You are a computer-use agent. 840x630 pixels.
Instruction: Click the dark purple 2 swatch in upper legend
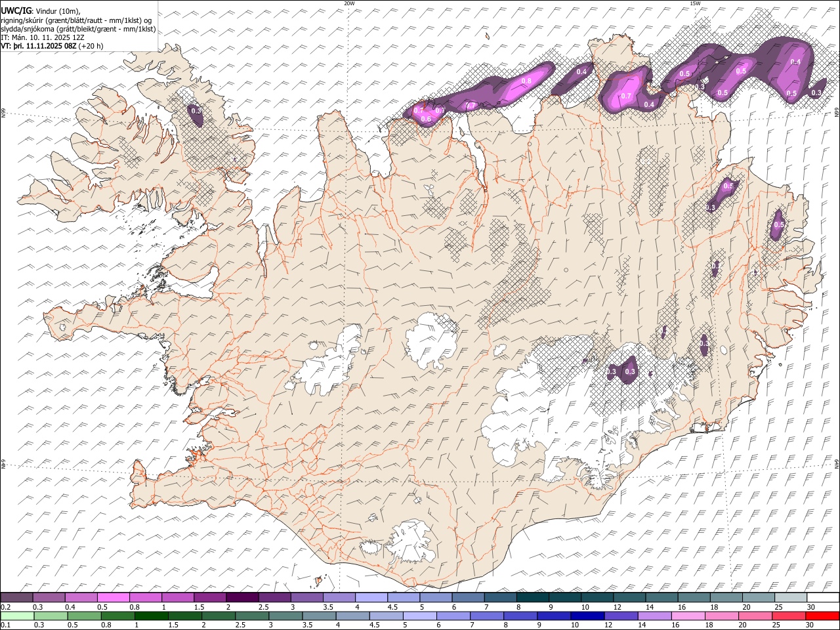pos(243,598)
